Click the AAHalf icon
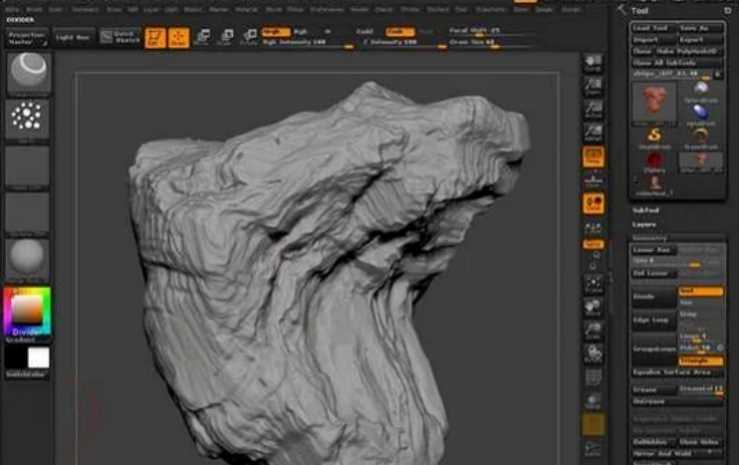 (593, 133)
